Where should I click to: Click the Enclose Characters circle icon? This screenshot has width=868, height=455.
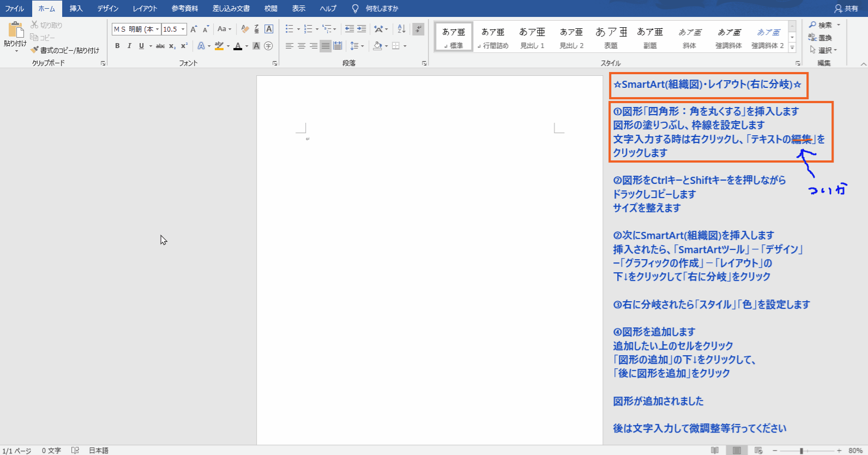pos(268,46)
